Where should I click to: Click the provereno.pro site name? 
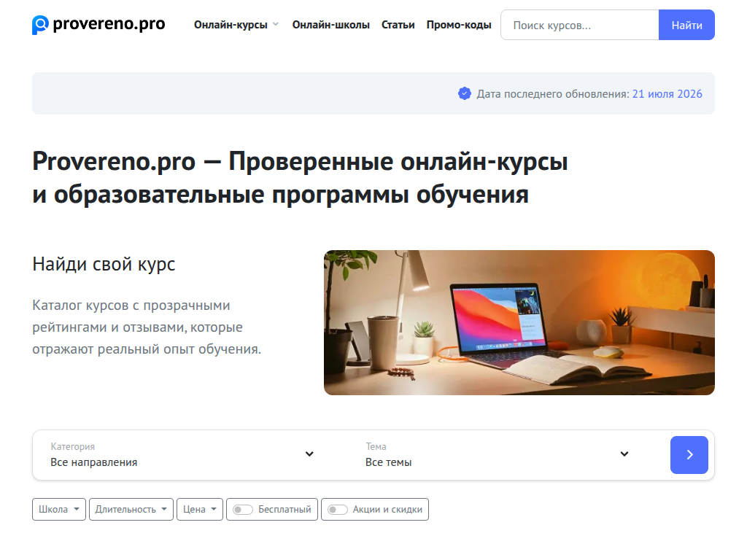(109, 24)
